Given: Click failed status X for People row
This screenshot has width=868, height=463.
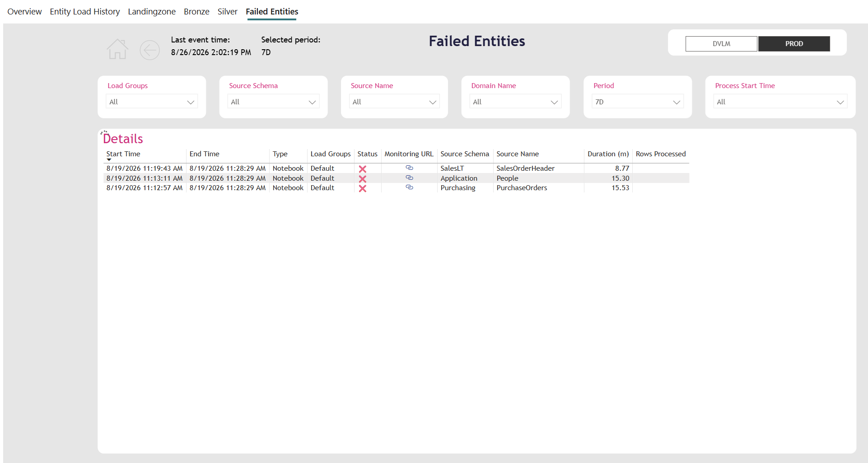Looking at the screenshot, I should click(362, 179).
